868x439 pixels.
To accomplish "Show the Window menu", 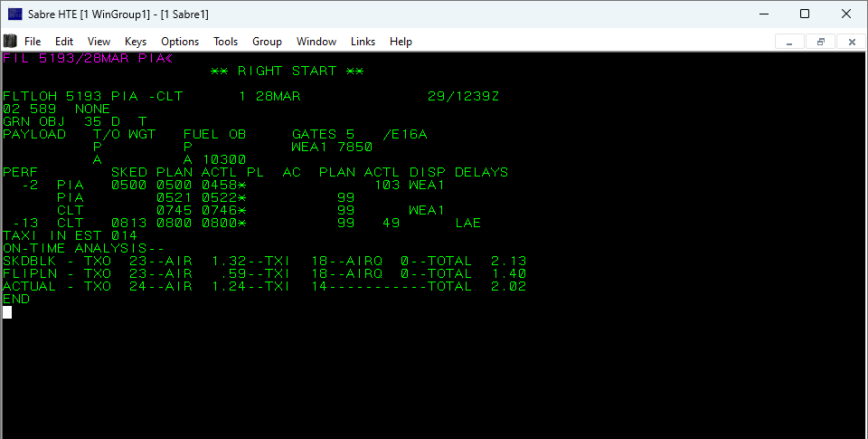I will tap(316, 42).
